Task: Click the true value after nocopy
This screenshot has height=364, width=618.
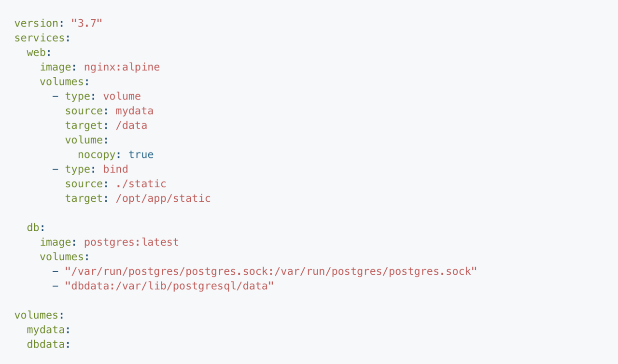Action: coord(141,154)
